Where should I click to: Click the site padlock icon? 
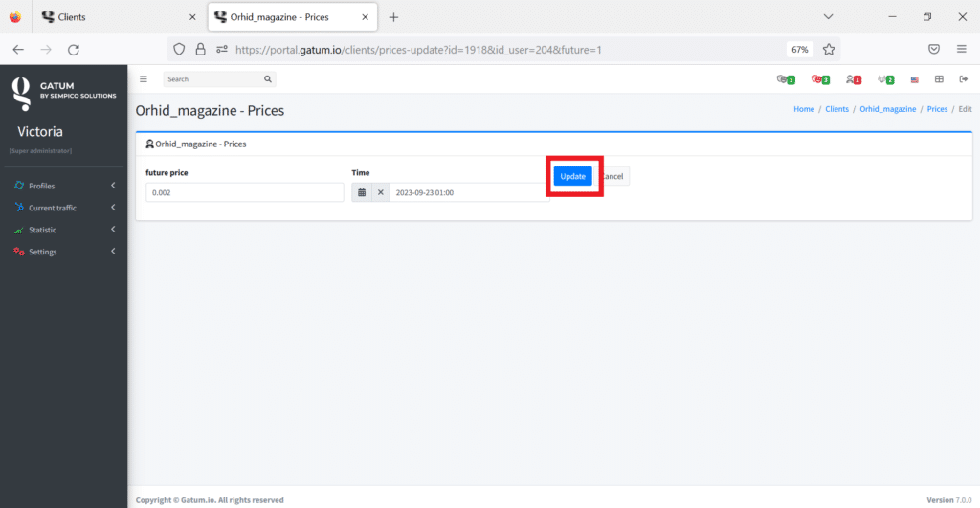[x=200, y=50]
